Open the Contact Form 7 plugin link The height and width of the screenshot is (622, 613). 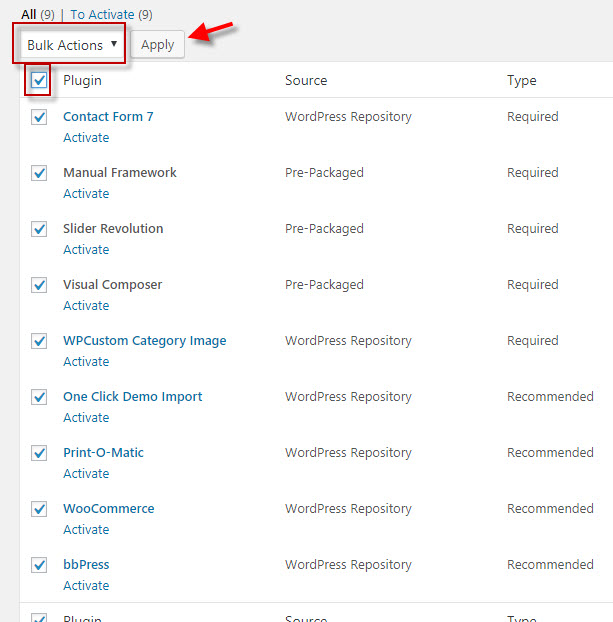(108, 117)
